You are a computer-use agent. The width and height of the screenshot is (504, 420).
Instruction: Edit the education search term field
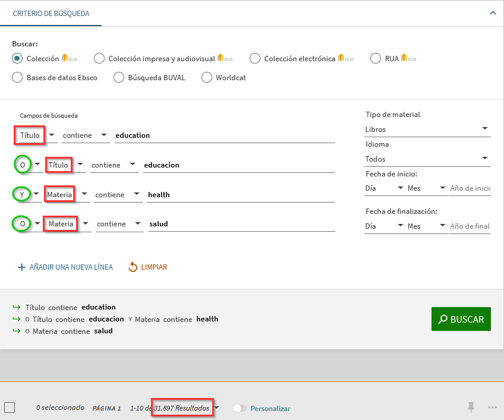pos(225,135)
